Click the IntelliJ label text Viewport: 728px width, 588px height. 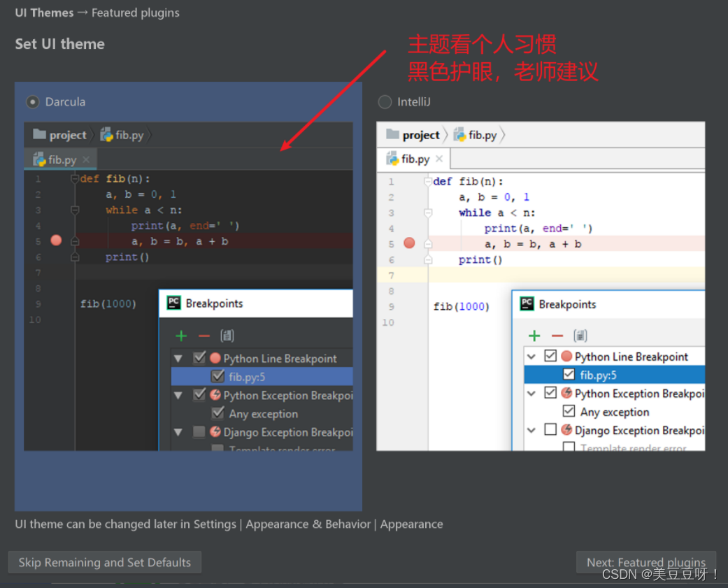point(414,101)
